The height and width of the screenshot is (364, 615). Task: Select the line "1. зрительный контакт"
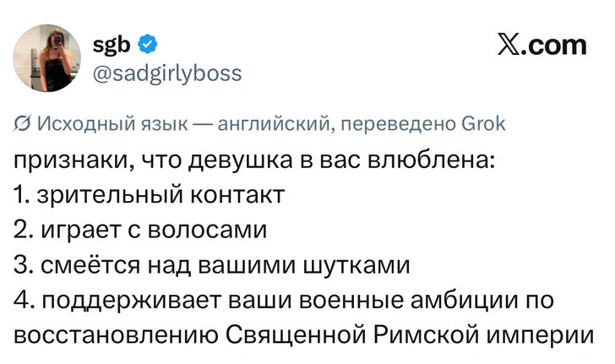coord(149,195)
